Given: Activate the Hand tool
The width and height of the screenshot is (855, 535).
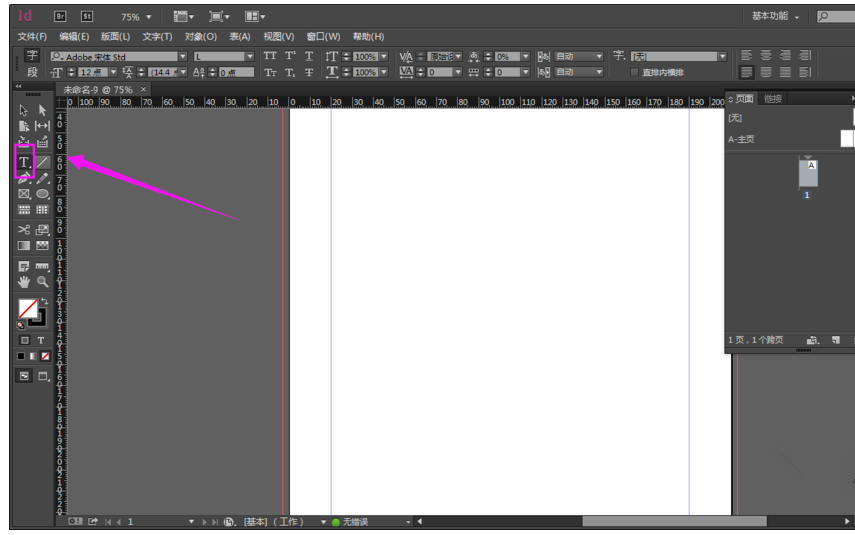Looking at the screenshot, I should pos(24,282).
